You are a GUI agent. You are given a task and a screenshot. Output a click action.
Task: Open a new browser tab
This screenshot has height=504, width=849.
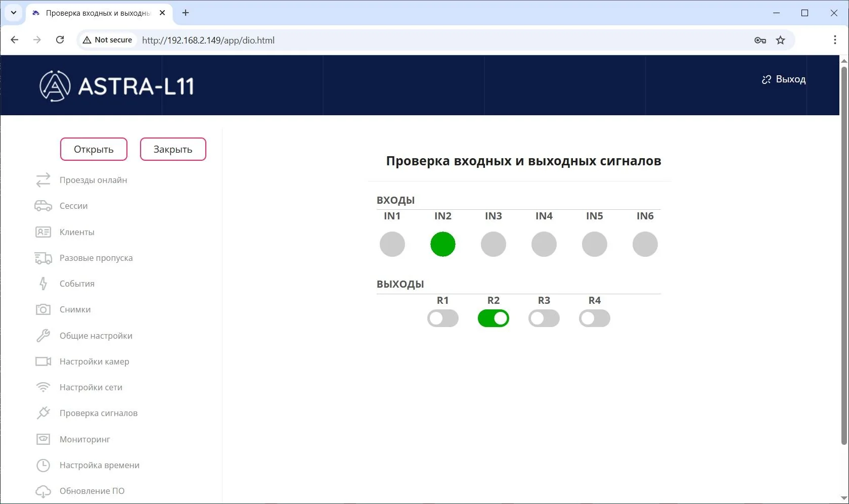(186, 13)
